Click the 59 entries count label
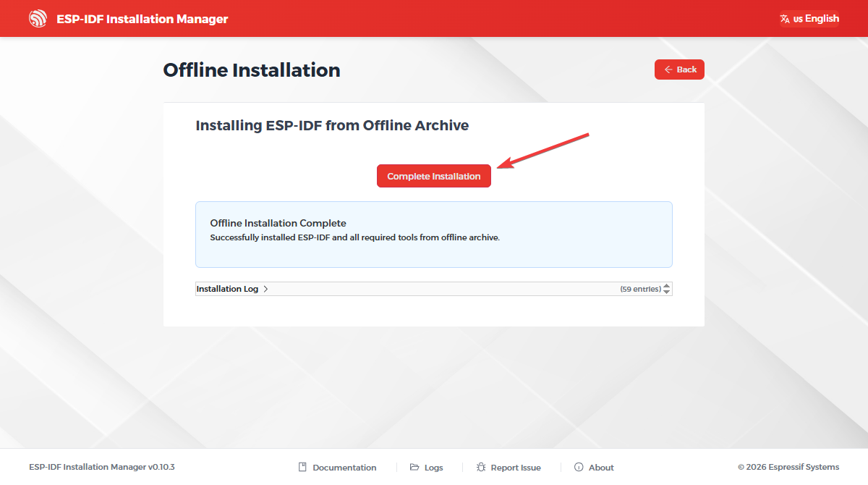This screenshot has width=868, height=485. (x=640, y=289)
